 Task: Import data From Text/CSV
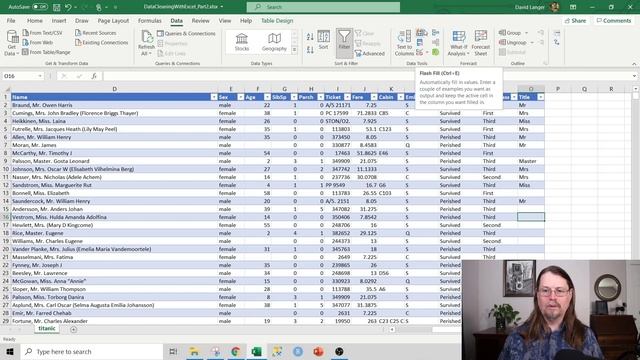click(x=42, y=33)
